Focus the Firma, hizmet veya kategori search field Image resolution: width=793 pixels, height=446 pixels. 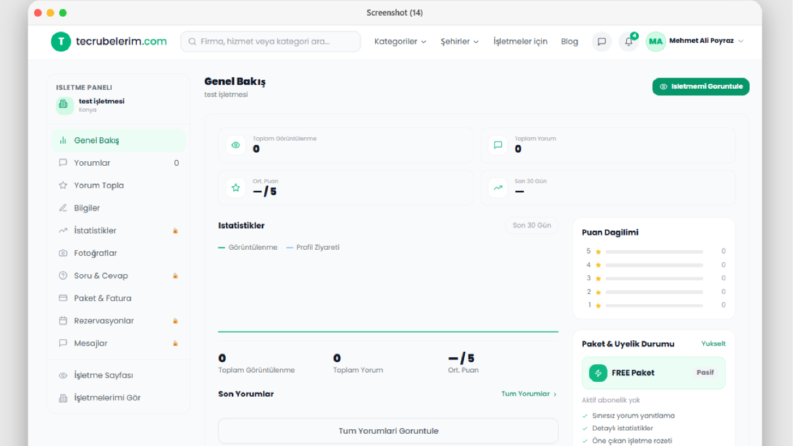tap(271, 41)
